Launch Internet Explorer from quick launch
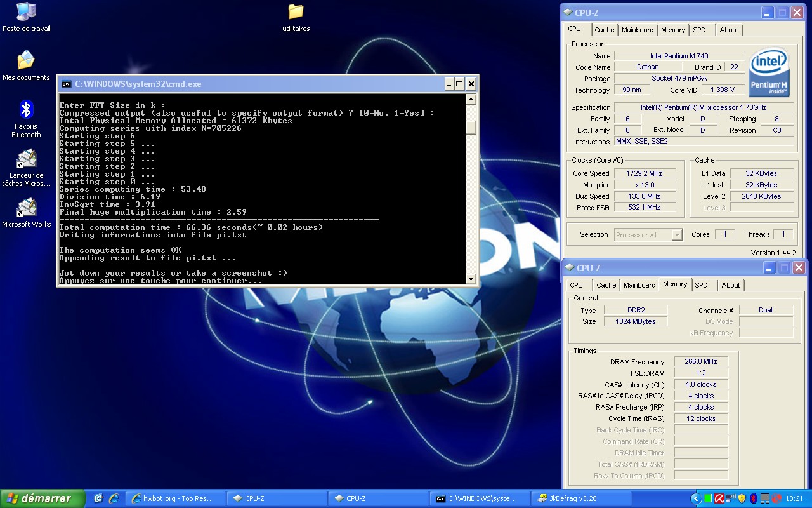This screenshot has width=812, height=508. click(x=114, y=499)
